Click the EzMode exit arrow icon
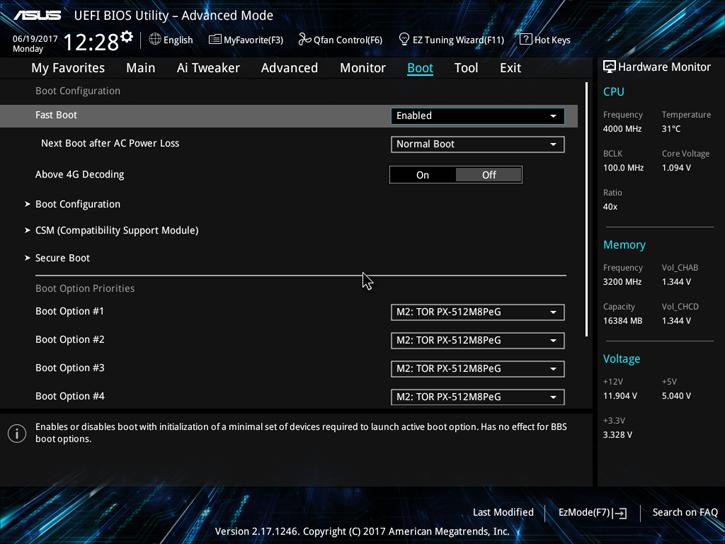Viewport: 725px width, 544px height. click(621, 513)
